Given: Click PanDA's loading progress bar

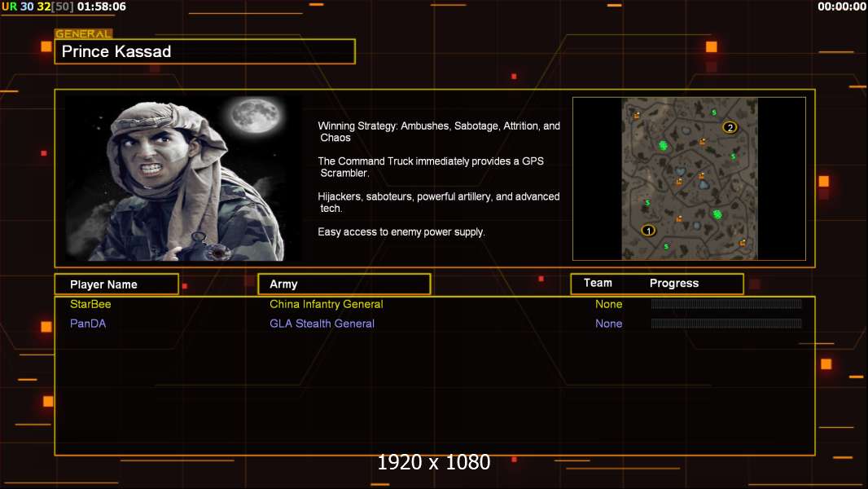Looking at the screenshot, I should tap(726, 323).
